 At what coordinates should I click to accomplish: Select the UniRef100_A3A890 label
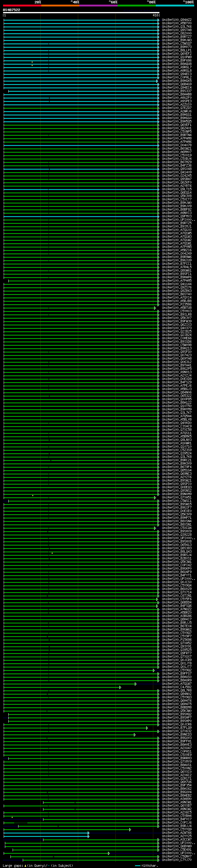[177, 799]
